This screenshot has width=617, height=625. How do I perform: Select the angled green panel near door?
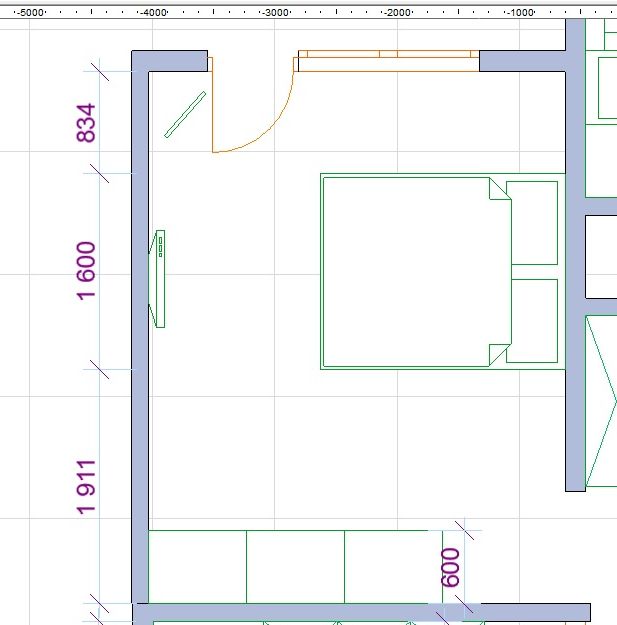185,115
